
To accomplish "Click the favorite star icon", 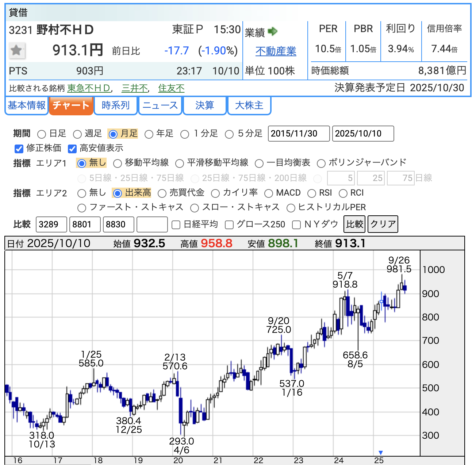I will (16, 50).
